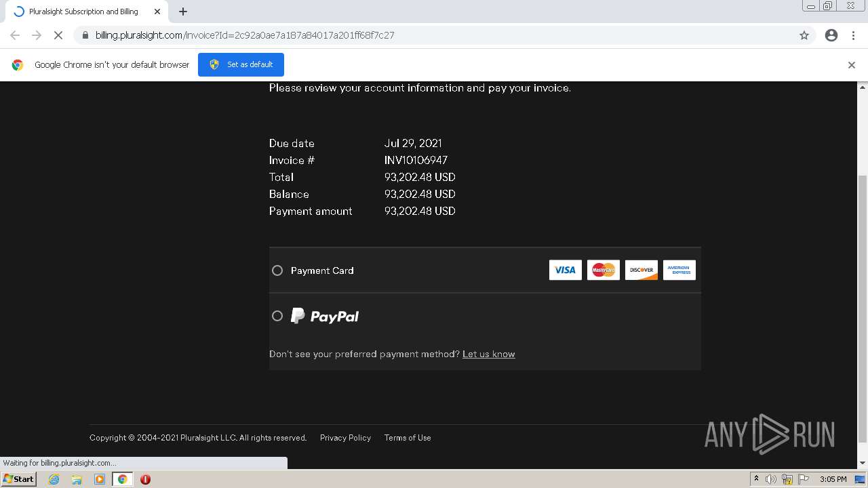
Task: Click scrollbar down arrow
Action: tap(863, 464)
